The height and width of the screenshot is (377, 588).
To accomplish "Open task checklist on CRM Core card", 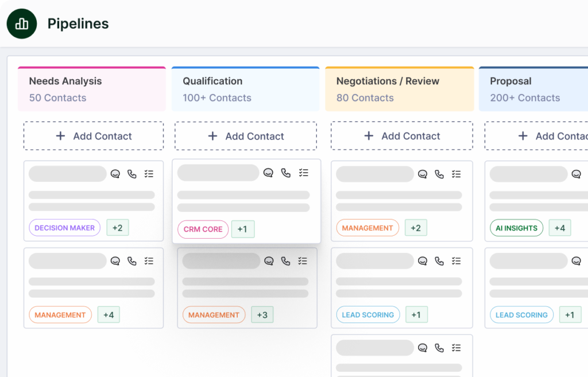I will click(304, 173).
